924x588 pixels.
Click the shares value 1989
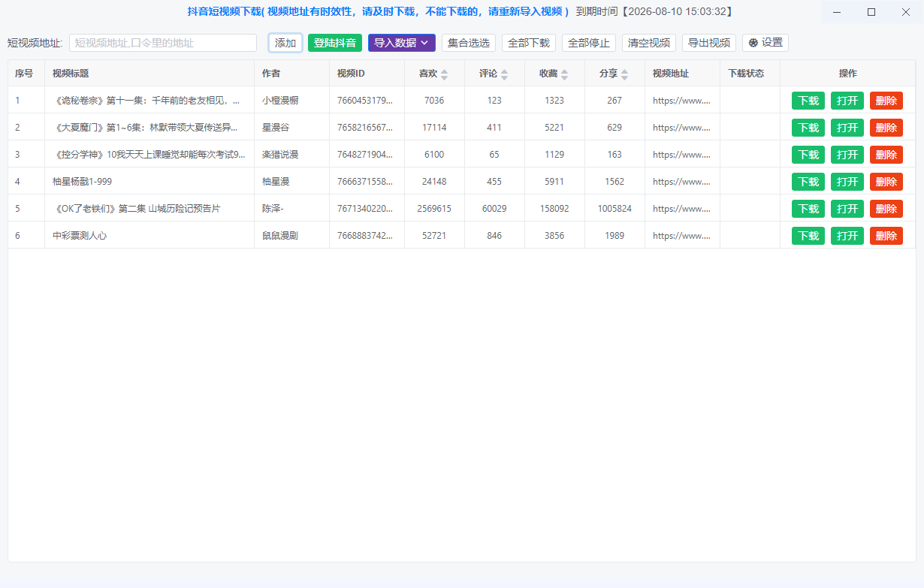[x=614, y=236]
